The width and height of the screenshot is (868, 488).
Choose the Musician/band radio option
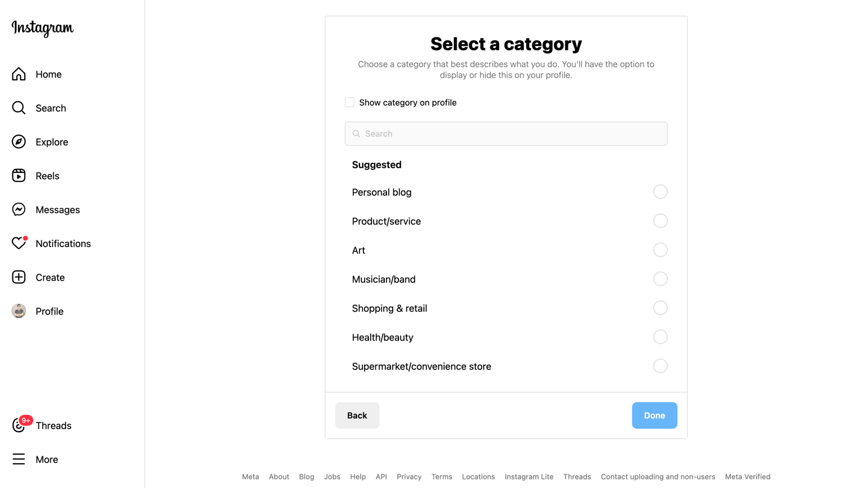[660, 279]
